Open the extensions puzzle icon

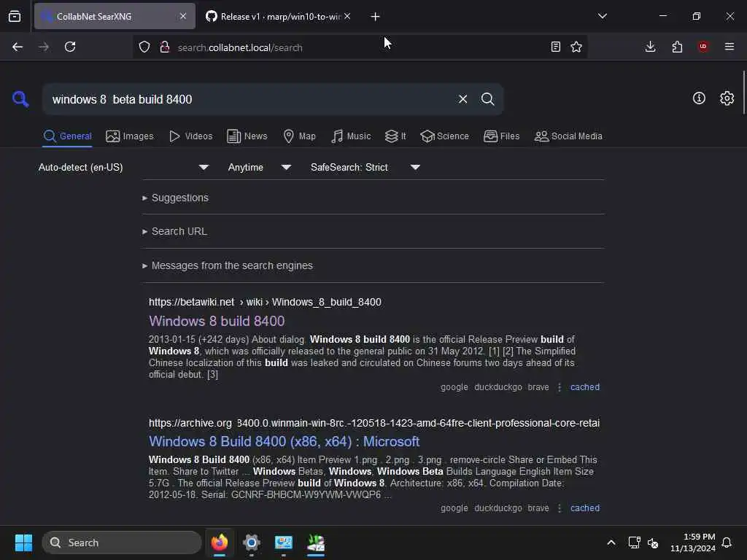pos(677,47)
